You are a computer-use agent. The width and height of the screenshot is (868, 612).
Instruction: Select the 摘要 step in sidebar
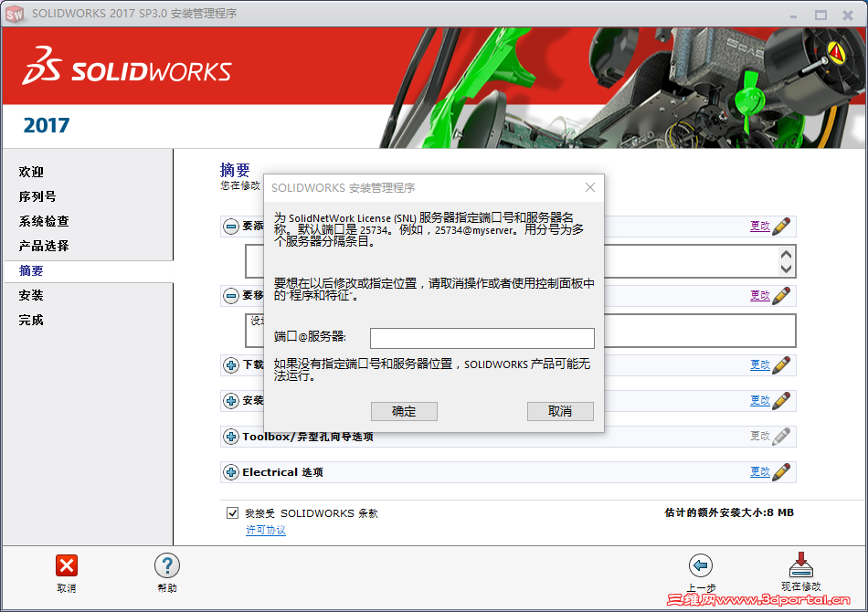31,270
